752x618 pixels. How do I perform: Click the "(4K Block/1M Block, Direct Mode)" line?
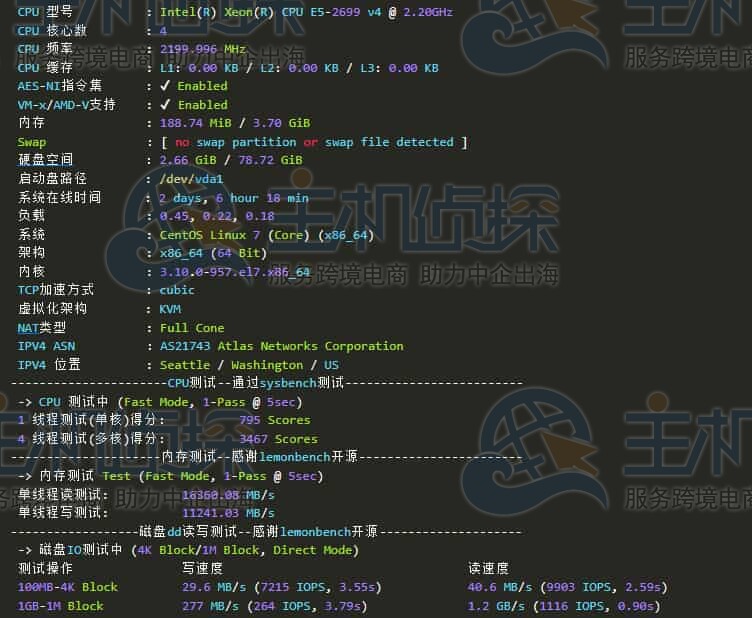click(245, 550)
